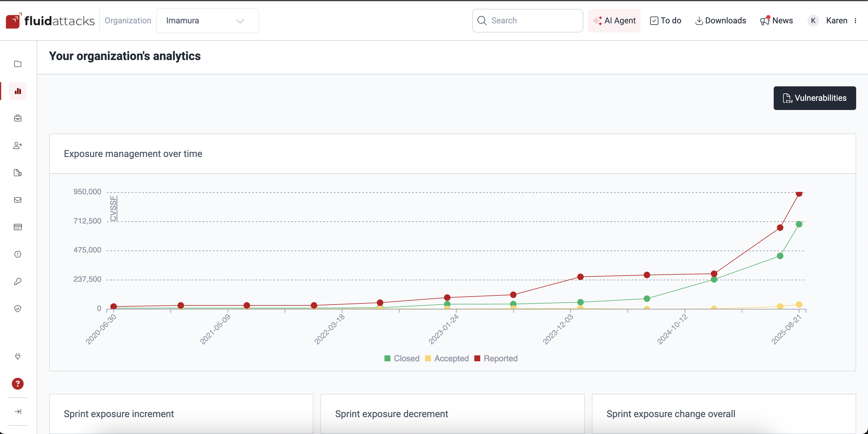Expand the Imamura organization dropdown

click(x=207, y=21)
